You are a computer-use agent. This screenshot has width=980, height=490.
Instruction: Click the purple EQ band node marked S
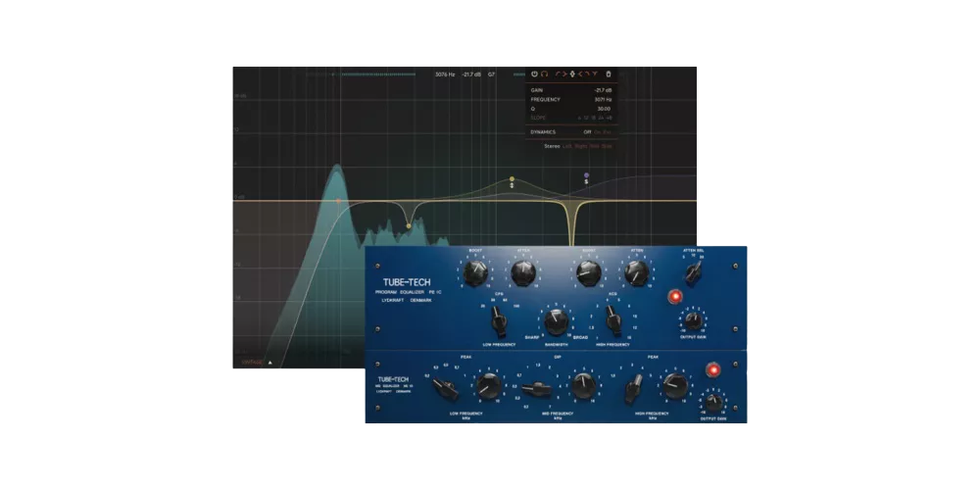tap(586, 175)
